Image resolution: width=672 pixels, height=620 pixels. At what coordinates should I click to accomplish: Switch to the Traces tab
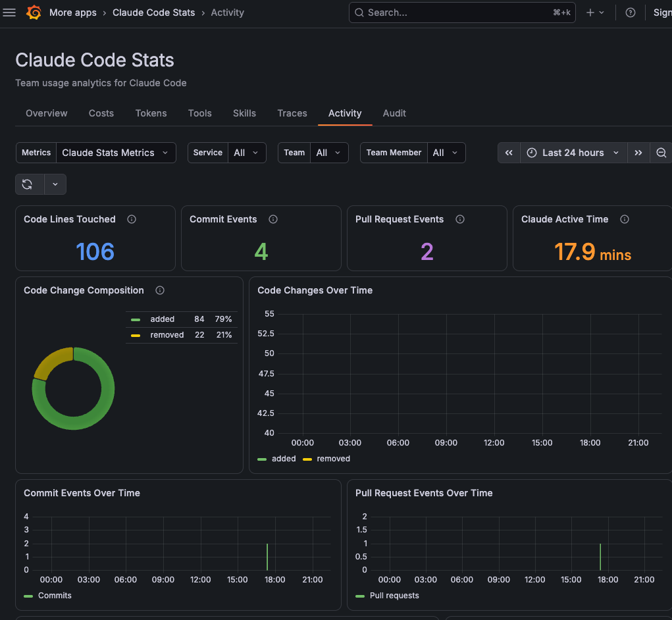tap(292, 113)
